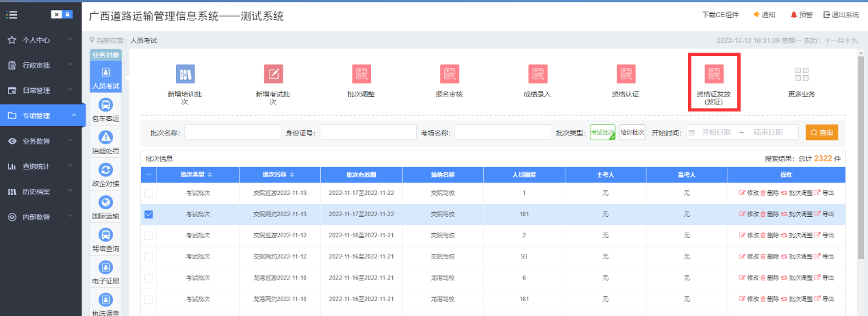Open the 资格认证 icon

[626, 75]
